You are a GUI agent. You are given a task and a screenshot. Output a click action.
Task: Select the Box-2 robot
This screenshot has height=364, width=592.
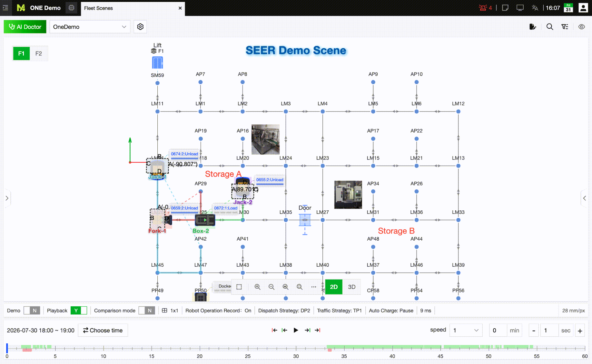click(205, 220)
